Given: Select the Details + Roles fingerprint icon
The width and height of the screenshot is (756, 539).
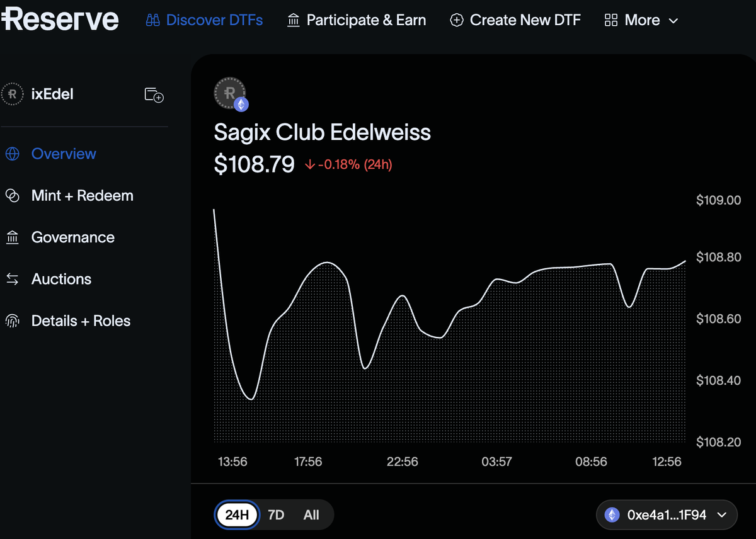Looking at the screenshot, I should pyautogui.click(x=13, y=321).
